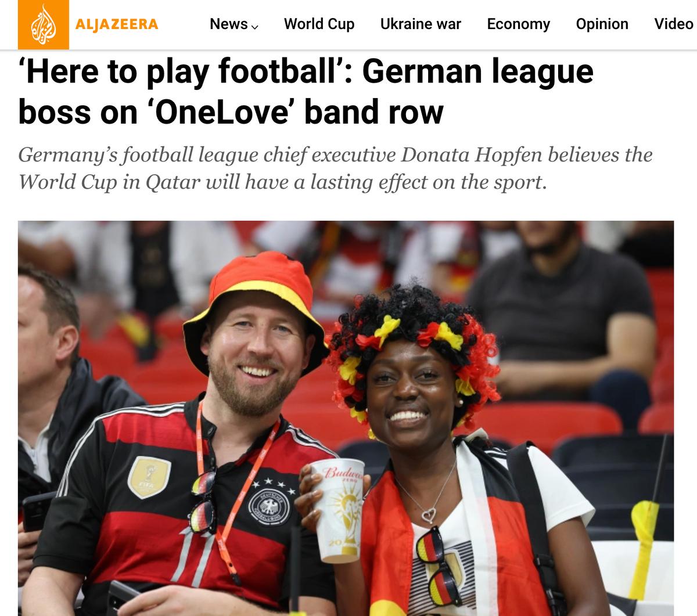Select the Opinion nav item
The height and width of the screenshot is (616, 697).
tap(602, 24)
